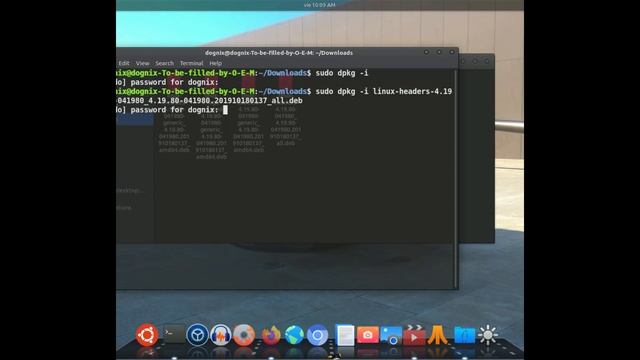Click 'sudo dpkg -i linux-headers-4.19' command text
The width and height of the screenshot is (640, 360).
(x=384, y=91)
